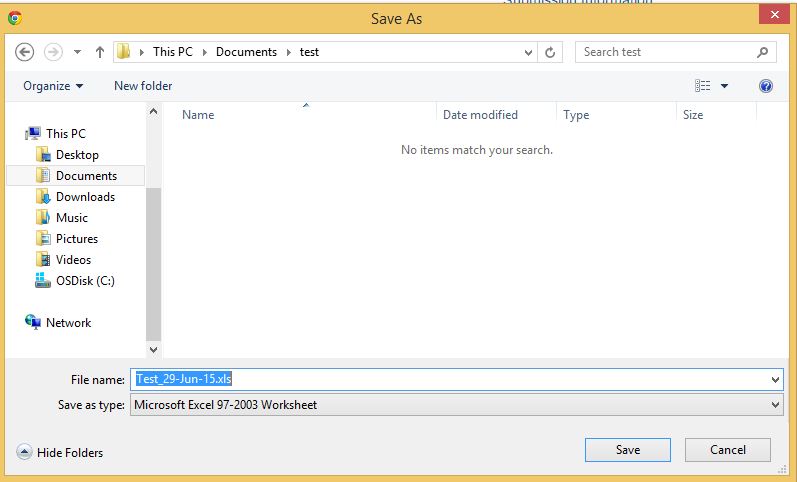Viewport: 797px width, 482px height.
Task: Open the Organize menu
Action: point(53,86)
